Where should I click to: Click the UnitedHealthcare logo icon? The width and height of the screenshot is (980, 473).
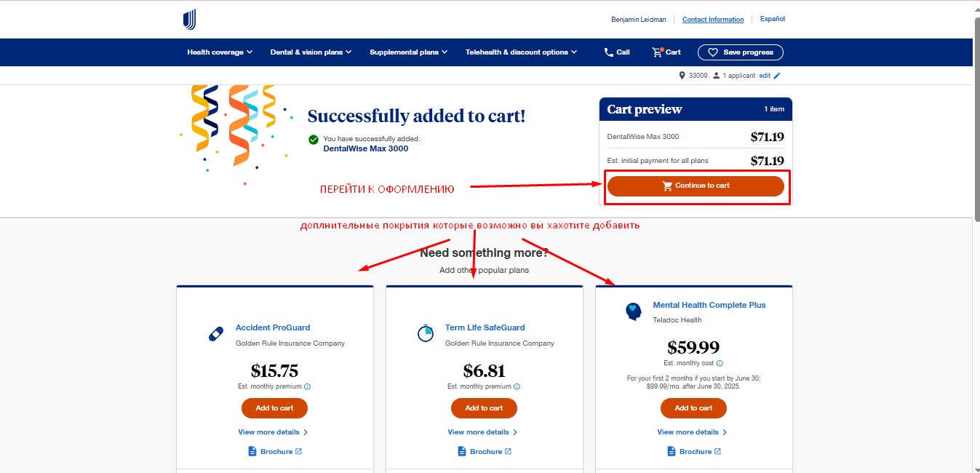[x=190, y=20]
